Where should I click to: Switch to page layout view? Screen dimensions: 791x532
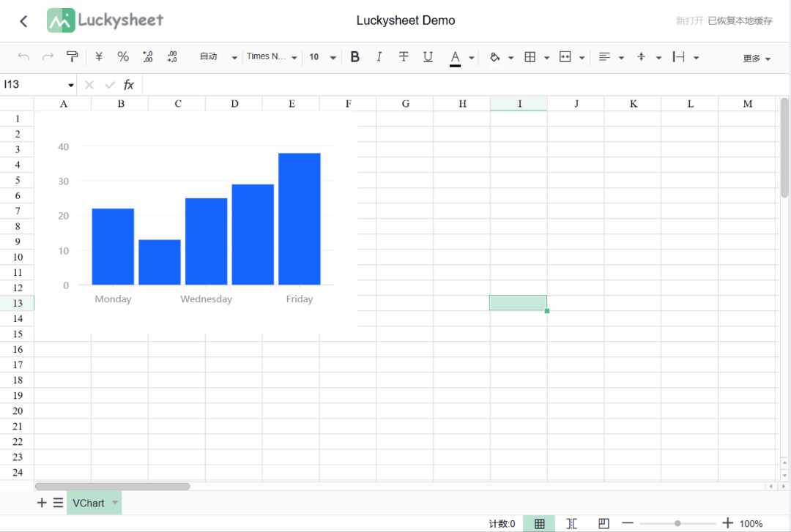604,523
